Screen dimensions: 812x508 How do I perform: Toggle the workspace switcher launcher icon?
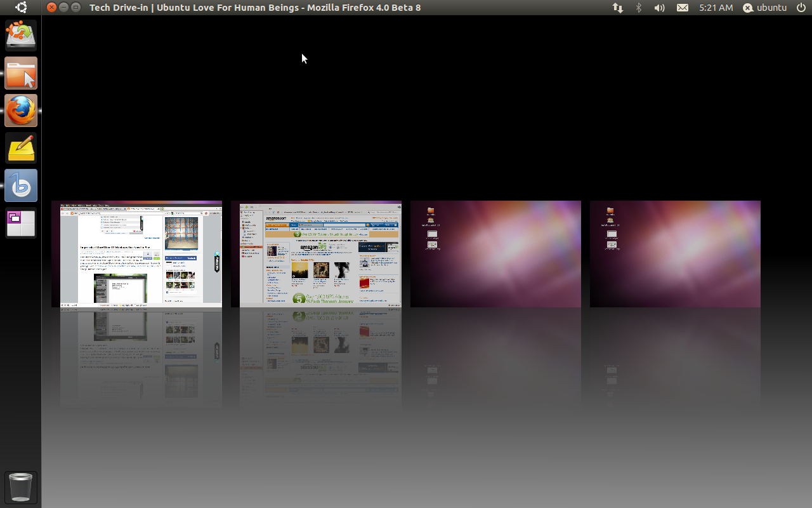(x=21, y=223)
